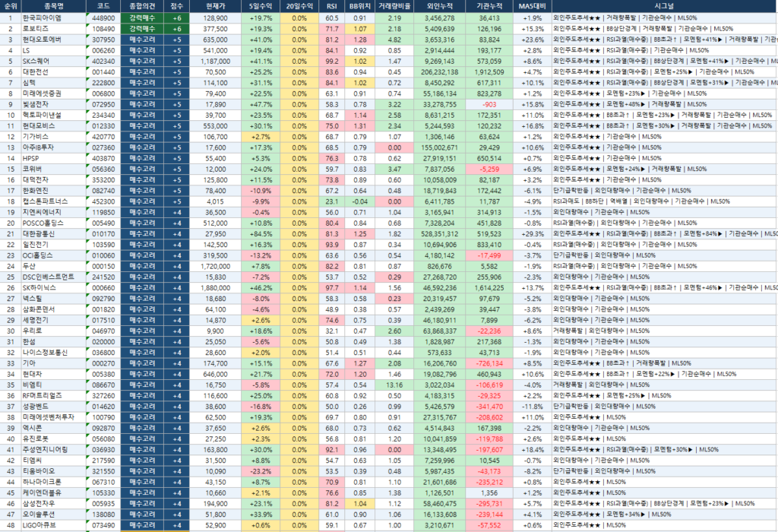Select institution cumulative 1,912,509
The height and width of the screenshot is (532, 778).
(x=489, y=72)
